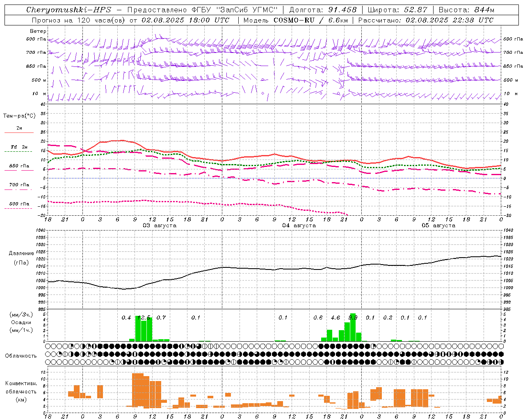Screen dimensions: 525x420
Task: Click the solid red line sample under 2м
Action: pyautogui.click(x=19, y=133)
